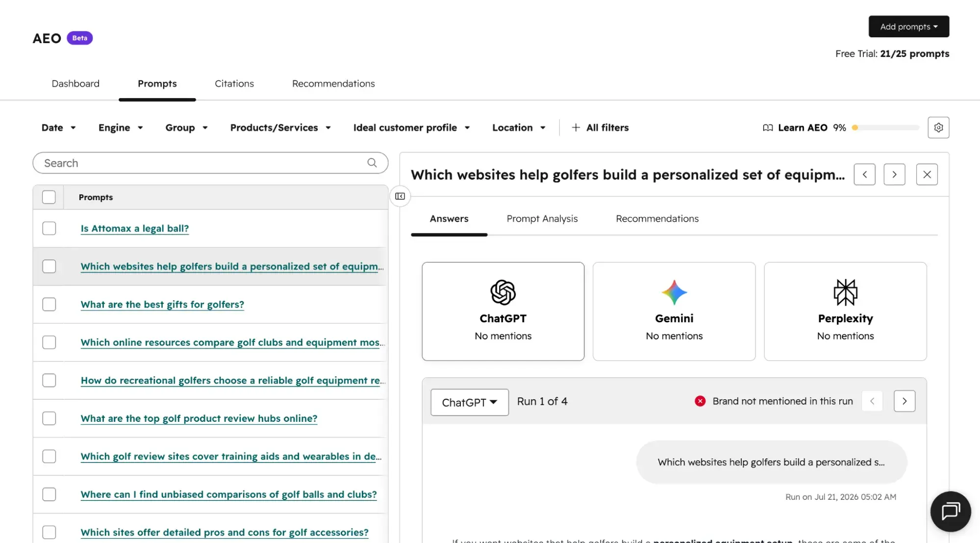Select the ChatGPT No mentions card
This screenshot has height=543, width=980.
click(503, 311)
